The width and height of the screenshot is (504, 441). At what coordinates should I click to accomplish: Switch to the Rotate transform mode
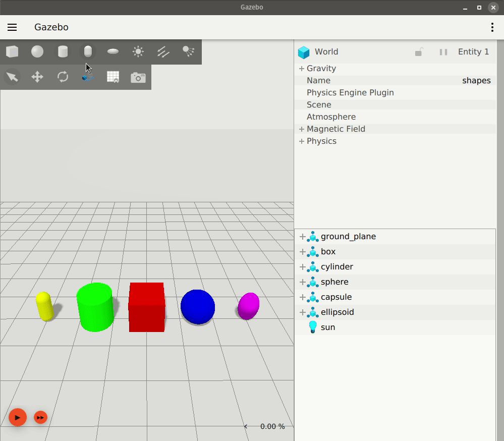[63, 77]
